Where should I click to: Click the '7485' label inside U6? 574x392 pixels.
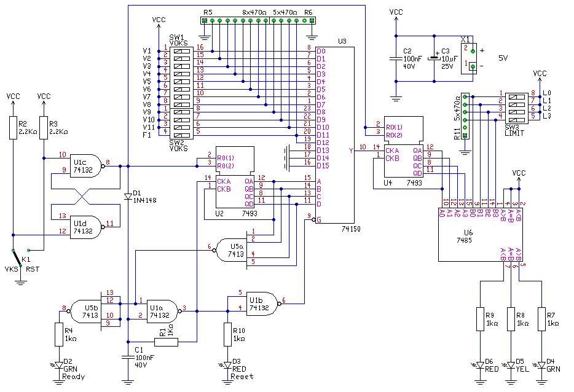[x=464, y=240]
